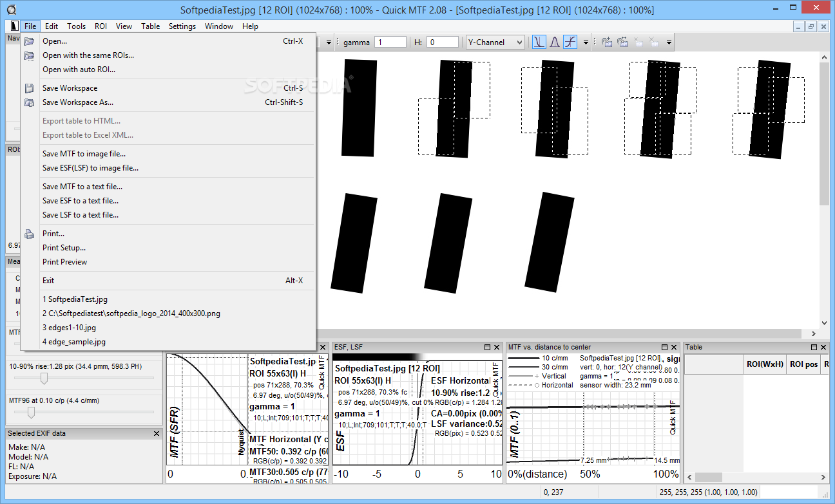Screen dimensions: 835x504
Task: Open the Tools menu
Action: 77,26
